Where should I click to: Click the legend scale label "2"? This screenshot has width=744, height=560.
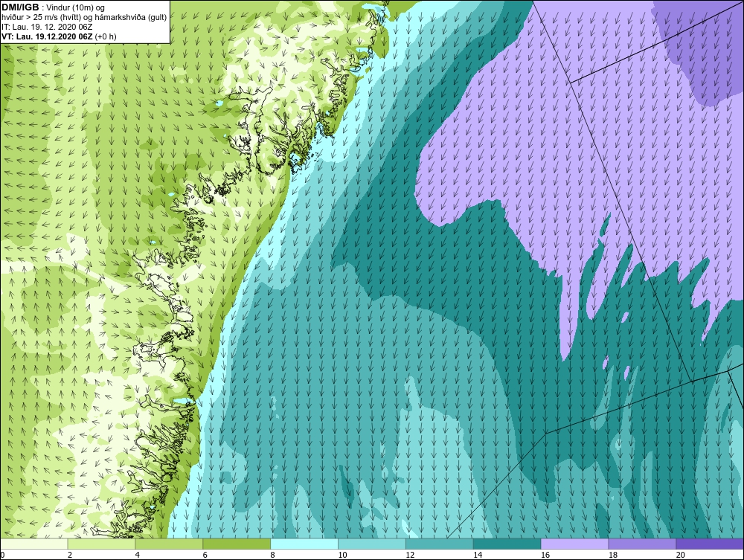(x=70, y=555)
